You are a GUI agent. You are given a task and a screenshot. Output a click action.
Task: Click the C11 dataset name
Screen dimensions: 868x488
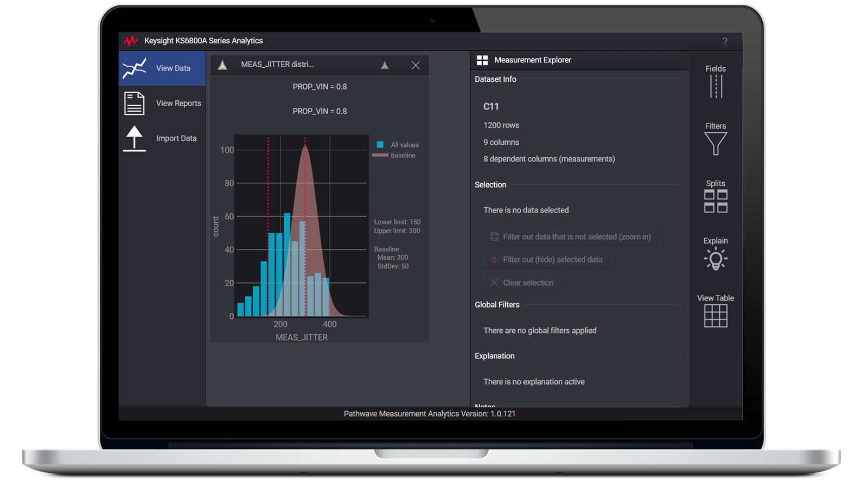click(491, 107)
